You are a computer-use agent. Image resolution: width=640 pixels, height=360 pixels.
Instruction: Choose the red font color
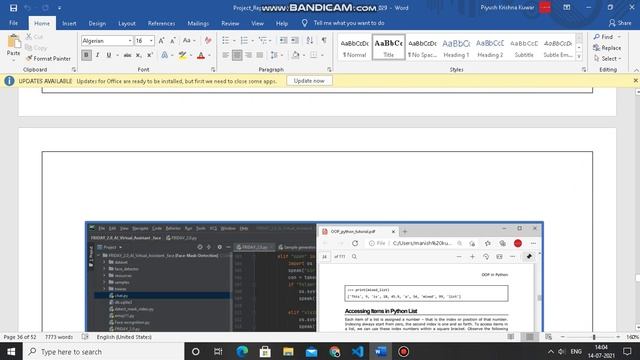[x=201, y=55]
